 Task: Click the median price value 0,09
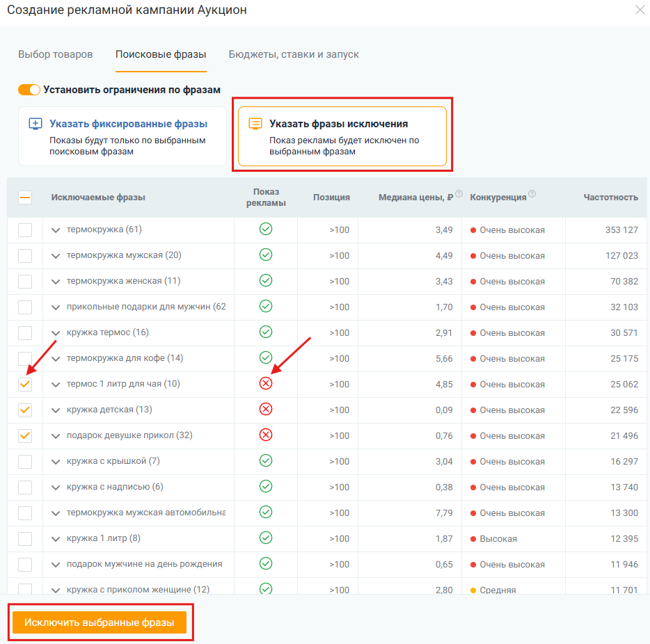[444, 410]
